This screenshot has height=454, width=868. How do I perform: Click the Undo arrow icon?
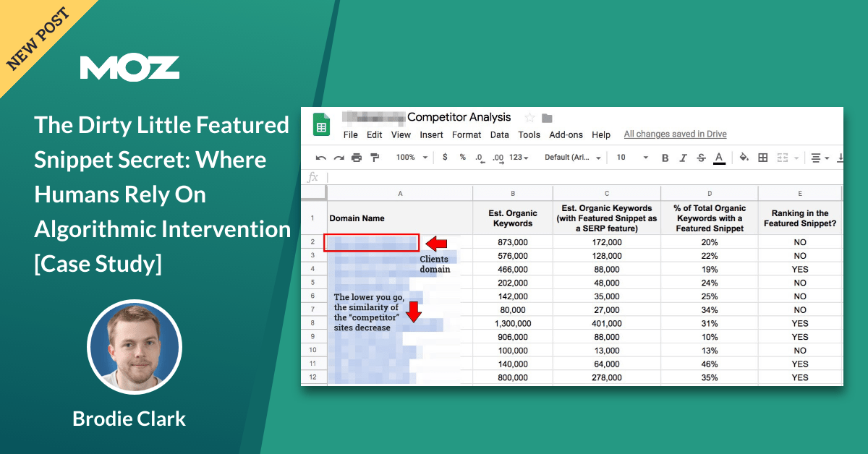pyautogui.click(x=320, y=158)
